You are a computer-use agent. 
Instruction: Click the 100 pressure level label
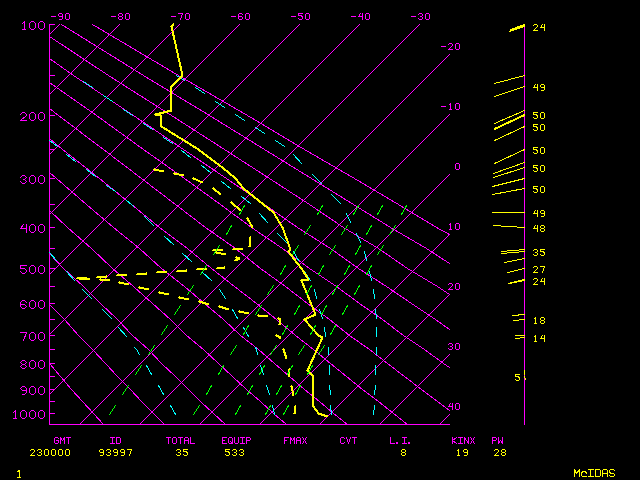33,25
